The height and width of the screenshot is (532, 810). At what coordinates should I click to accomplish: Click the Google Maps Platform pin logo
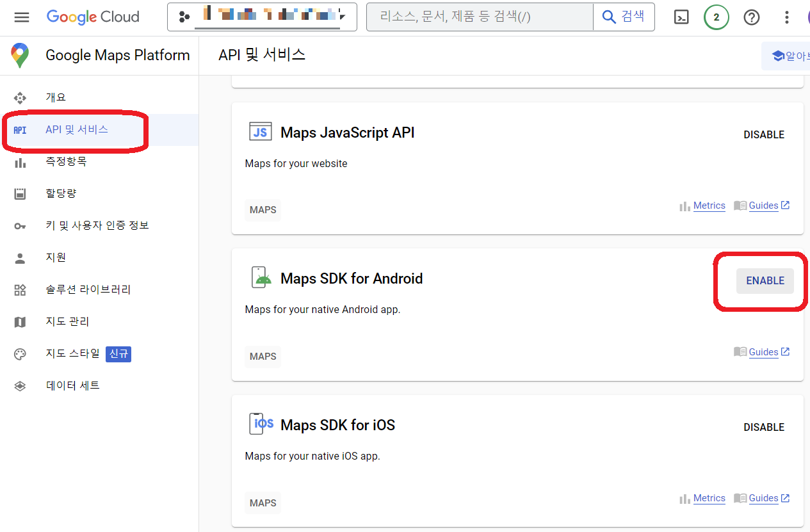20,56
